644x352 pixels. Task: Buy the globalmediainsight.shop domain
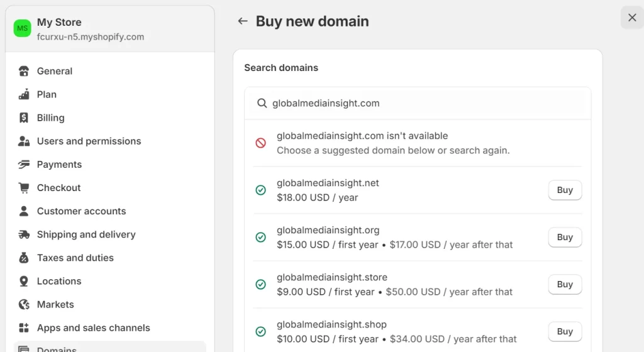[565, 331]
